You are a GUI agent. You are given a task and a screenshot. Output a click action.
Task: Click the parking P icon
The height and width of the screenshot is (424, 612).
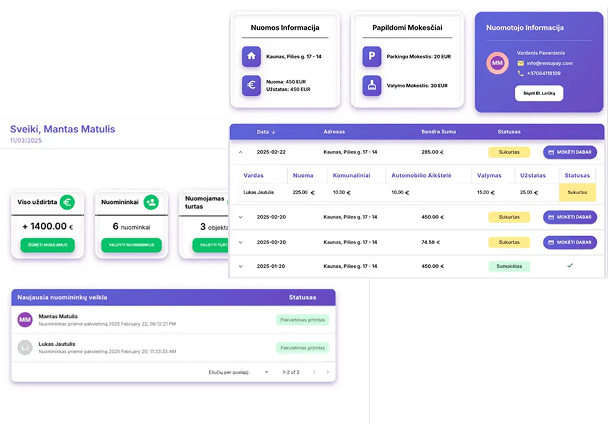372,56
